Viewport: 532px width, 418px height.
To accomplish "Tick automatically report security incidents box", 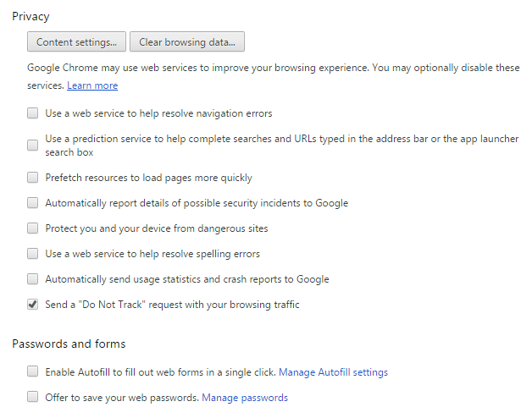I will (x=32, y=203).
